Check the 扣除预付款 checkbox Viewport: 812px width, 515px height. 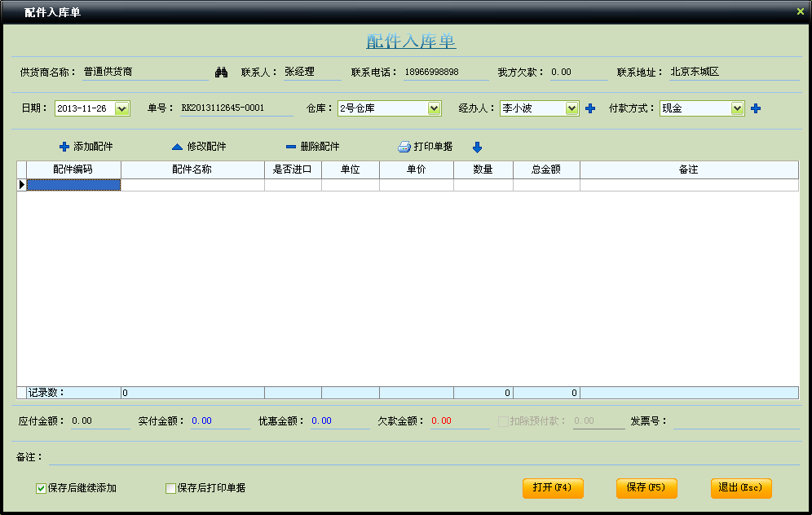coord(503,421)
